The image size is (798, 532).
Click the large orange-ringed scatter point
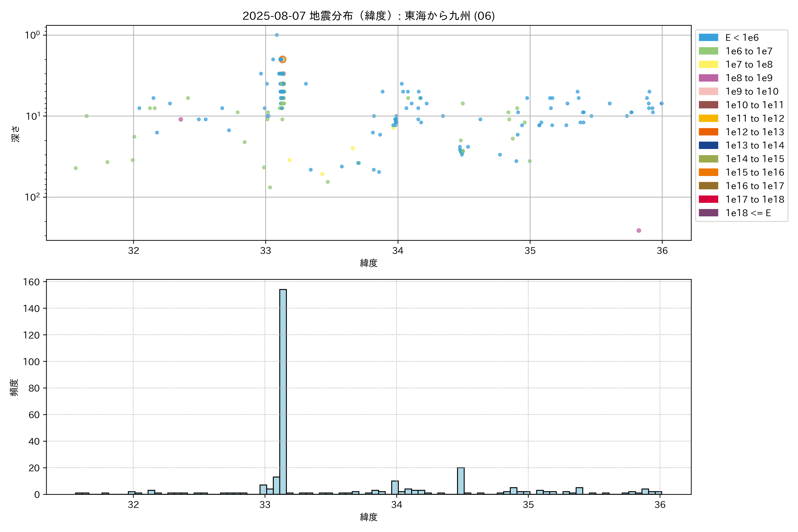tap(282, 59)
